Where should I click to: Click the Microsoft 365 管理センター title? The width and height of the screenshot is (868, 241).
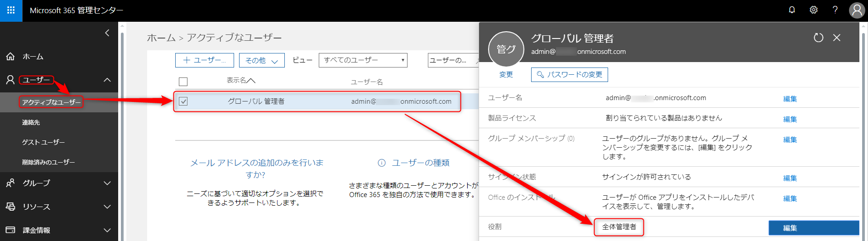(x=77, y=10)
